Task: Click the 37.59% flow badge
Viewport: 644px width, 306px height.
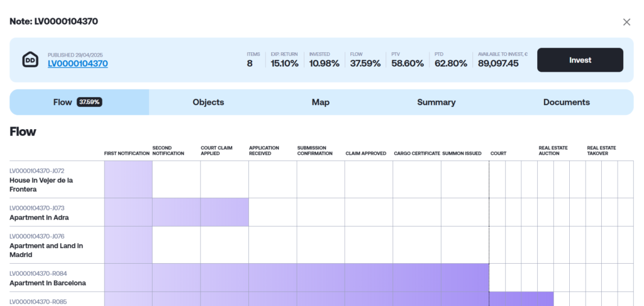Action: pyautogui.click(x=89, y=102)
